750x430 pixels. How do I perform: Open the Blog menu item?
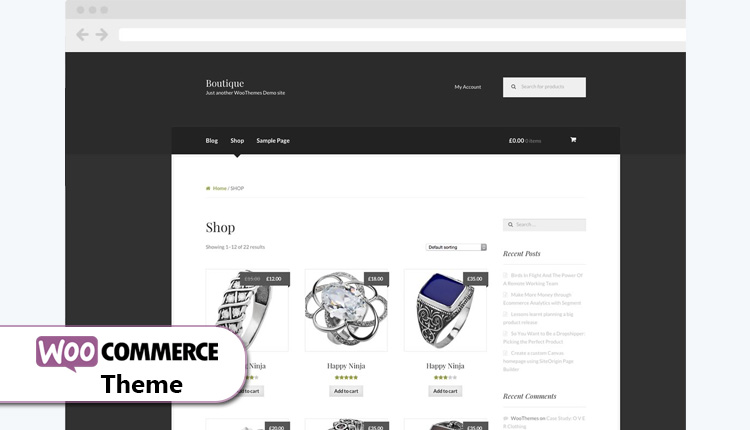[x=211, y=141]
